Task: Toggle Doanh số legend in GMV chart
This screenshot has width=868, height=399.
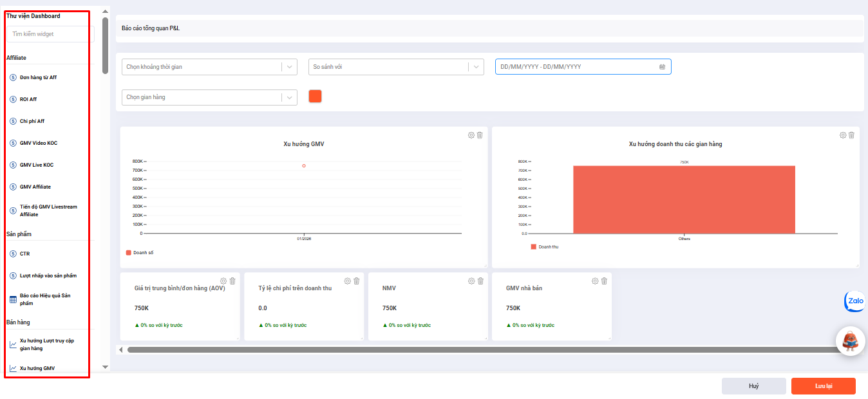Action: tap(139, 253)
